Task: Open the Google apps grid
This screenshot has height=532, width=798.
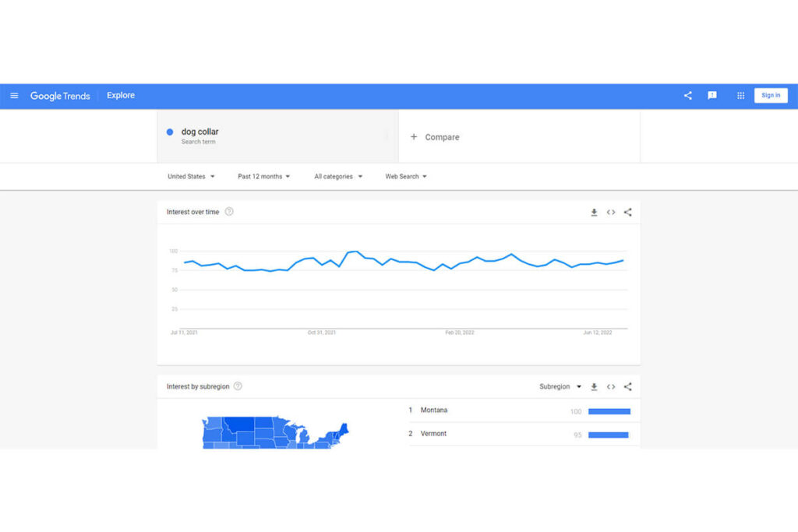Action: pyautogui.click(x=740, y=95)
